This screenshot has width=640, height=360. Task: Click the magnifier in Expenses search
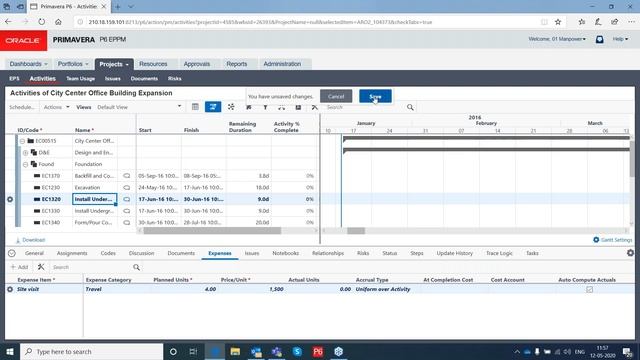(x=136, y=267)
